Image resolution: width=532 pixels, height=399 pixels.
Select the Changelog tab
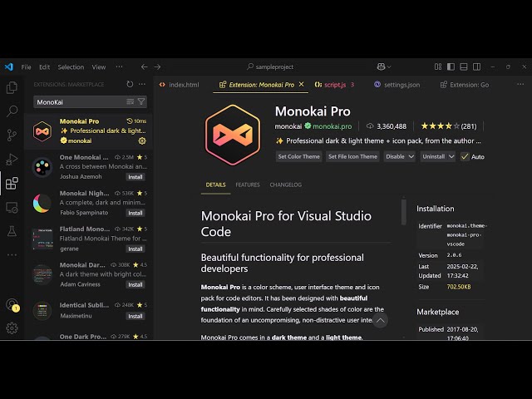pyautogui.click(x=285, y=185)
